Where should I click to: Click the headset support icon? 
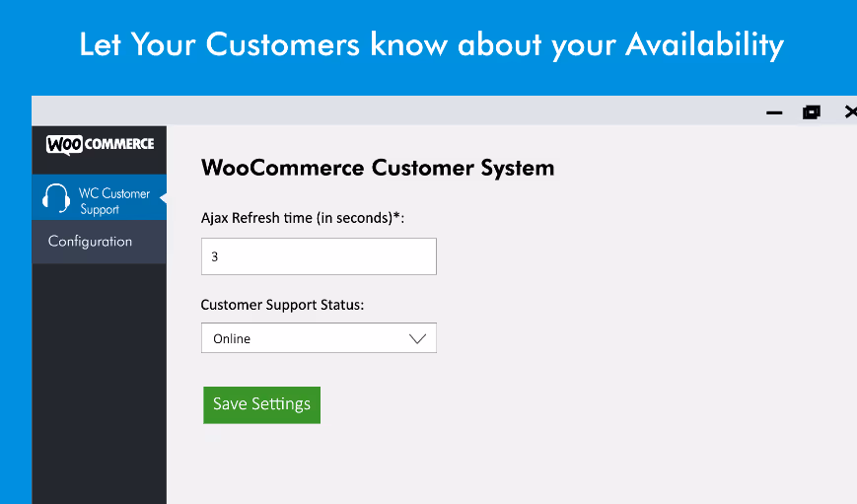[x=56, y=198]
